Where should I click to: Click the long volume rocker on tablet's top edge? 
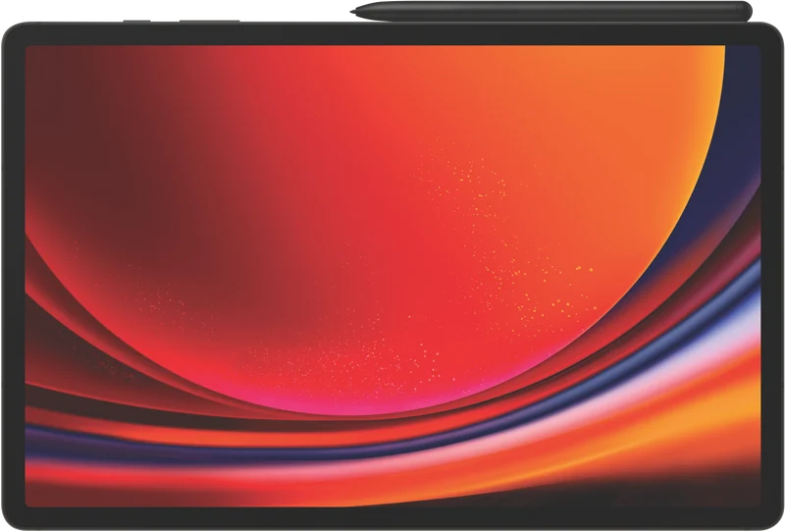click(x=209, y=21)
